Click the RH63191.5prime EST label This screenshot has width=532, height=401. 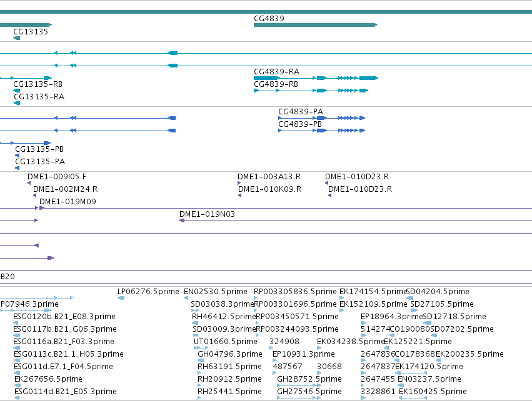click(229, 367)
